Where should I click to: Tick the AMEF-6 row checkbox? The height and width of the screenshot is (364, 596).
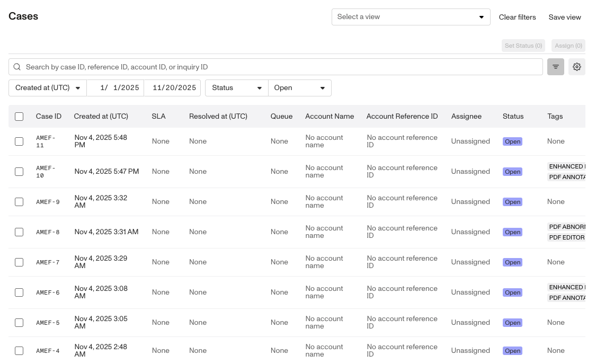19,292
